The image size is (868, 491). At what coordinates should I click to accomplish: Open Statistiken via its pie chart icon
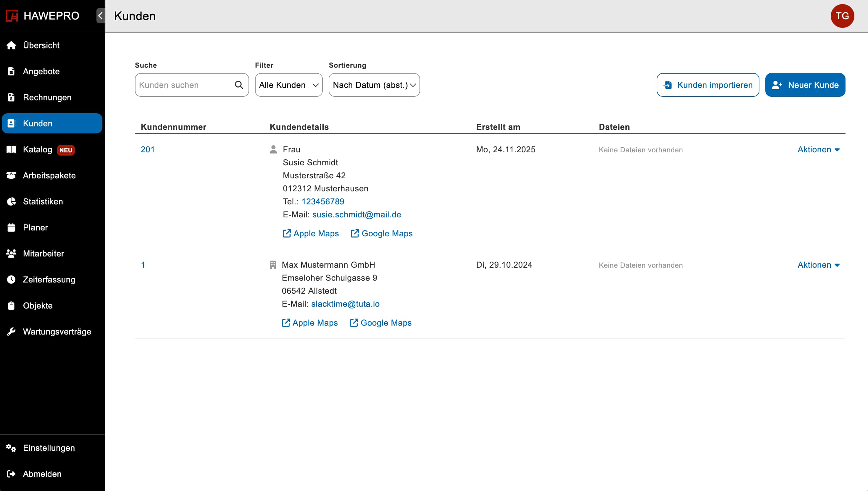point(11,201)
